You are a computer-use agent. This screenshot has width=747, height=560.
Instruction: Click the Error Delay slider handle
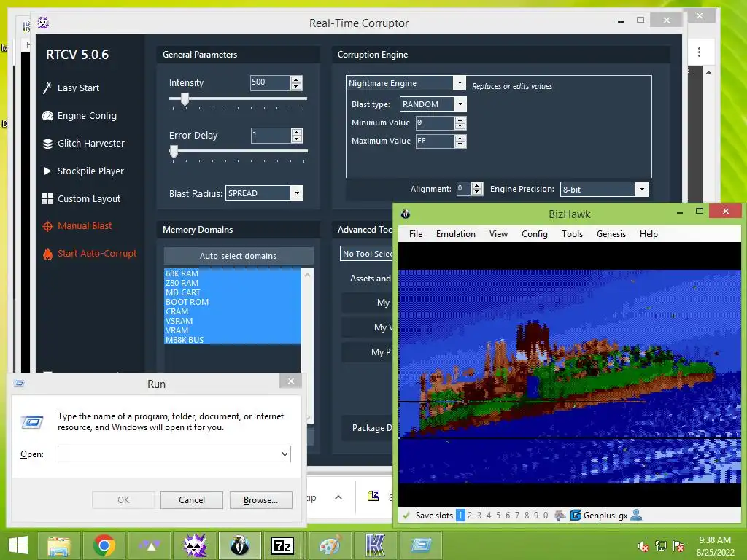(x=174, y=152)
